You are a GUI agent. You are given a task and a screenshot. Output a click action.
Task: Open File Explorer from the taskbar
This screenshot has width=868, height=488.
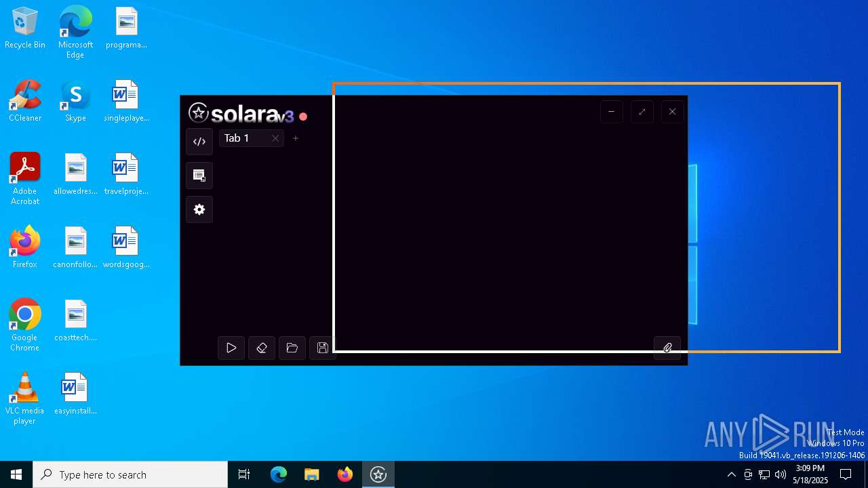312,474
